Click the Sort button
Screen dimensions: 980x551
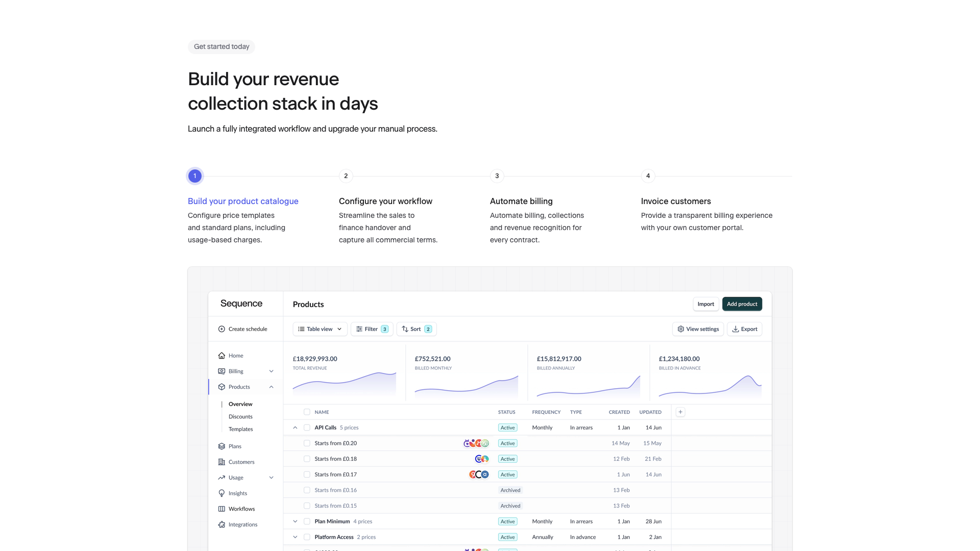tap(416, 329)
